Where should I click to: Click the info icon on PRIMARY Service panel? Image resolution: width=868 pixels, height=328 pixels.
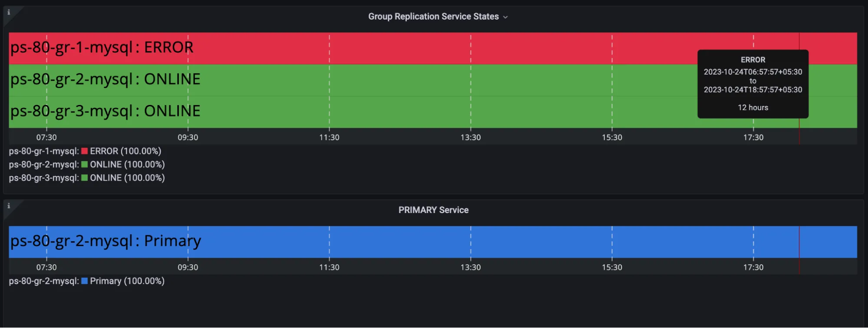[x=8, y=206]
